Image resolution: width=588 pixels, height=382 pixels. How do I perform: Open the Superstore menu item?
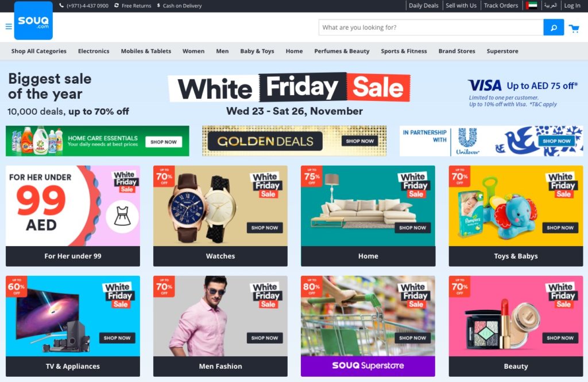pos(502,51)
